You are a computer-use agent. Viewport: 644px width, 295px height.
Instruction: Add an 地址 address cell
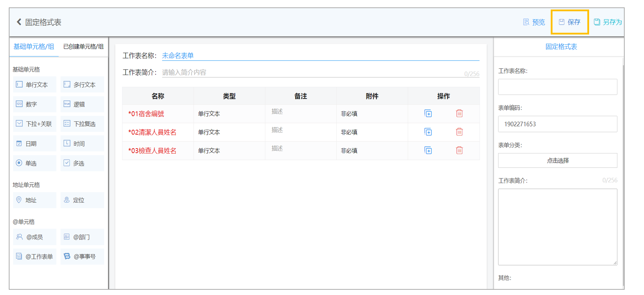click(34, 200)
